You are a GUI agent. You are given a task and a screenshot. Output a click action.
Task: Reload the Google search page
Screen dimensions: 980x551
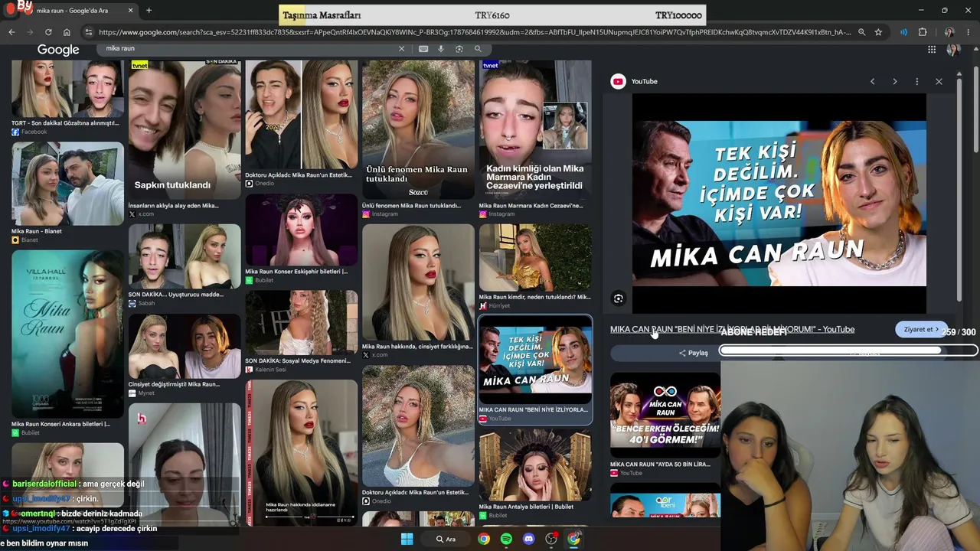click(48, 32)
